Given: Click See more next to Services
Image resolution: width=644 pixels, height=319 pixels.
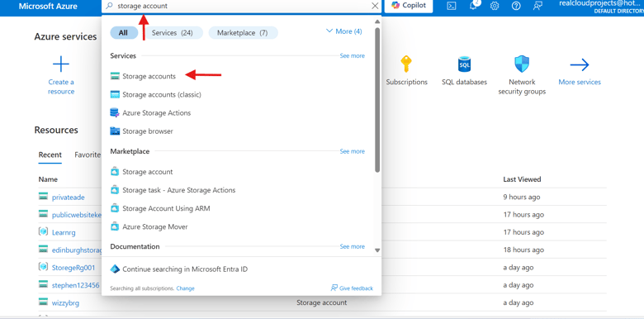Looking at the screenshot, I should click(x=352, y=55).
